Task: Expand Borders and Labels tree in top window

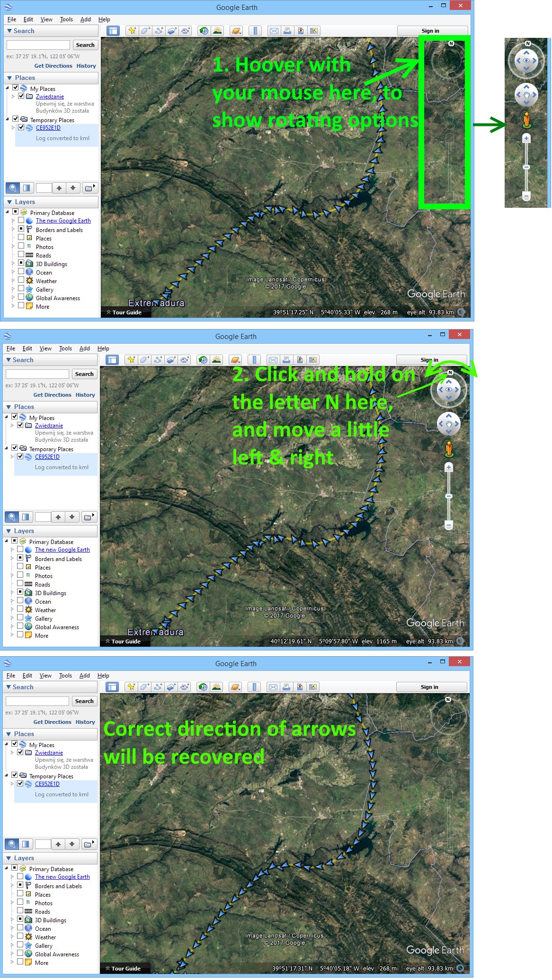Action: point(13,229)
